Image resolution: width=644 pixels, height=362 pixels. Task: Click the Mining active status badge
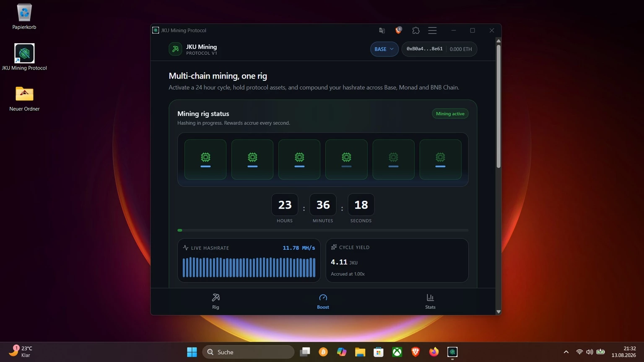[450, 114]
